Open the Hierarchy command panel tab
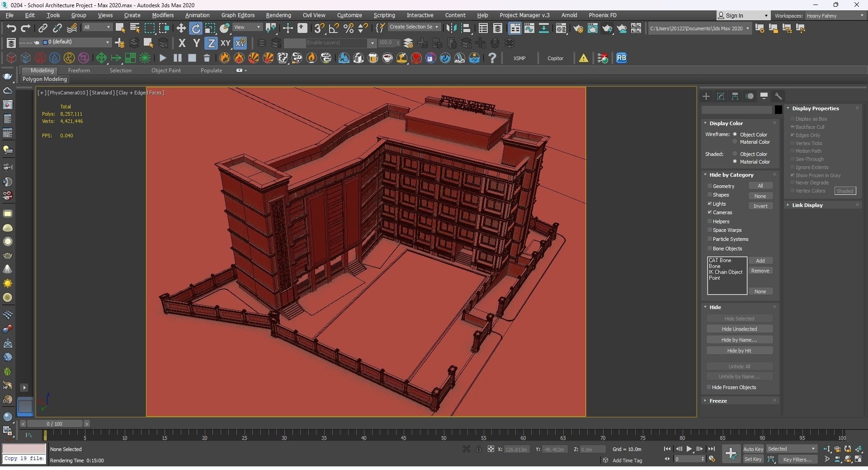The height and width of the screenshot is (470, 868). coord(735,96)
